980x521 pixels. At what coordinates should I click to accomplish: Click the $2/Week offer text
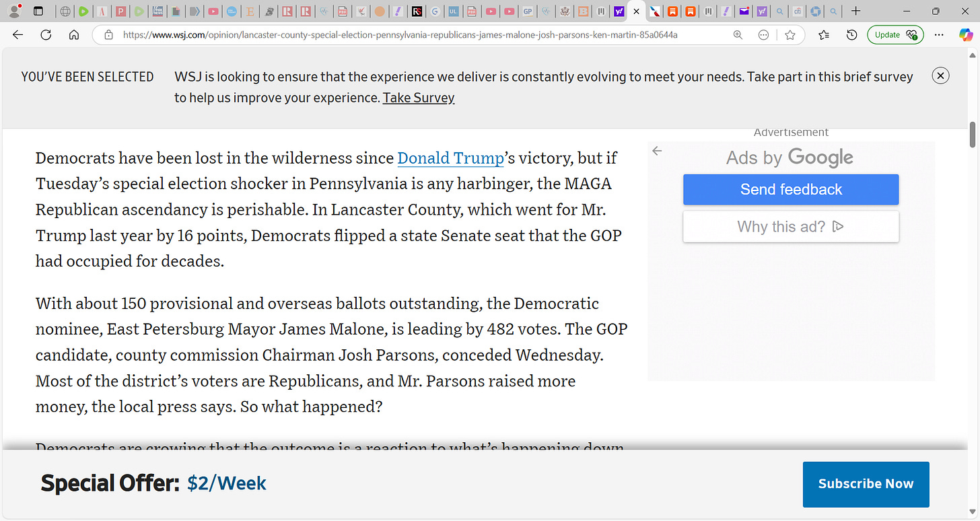point(227,483)
